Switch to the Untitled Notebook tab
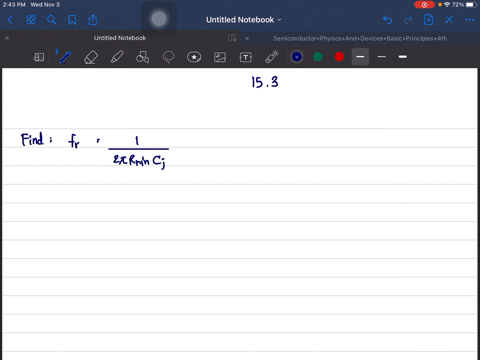Image resolution: width=480 pixels, height=360 pixels. point(120,38)
